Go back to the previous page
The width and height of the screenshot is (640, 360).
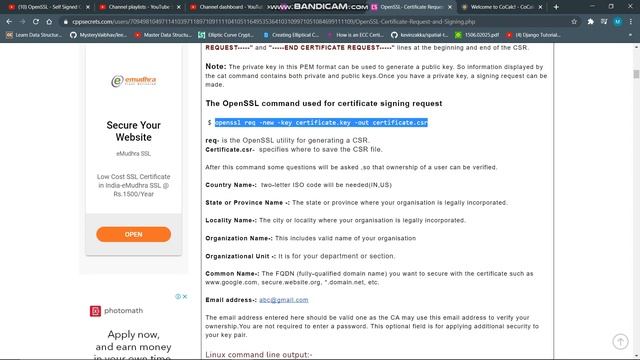tap(9, 22)
